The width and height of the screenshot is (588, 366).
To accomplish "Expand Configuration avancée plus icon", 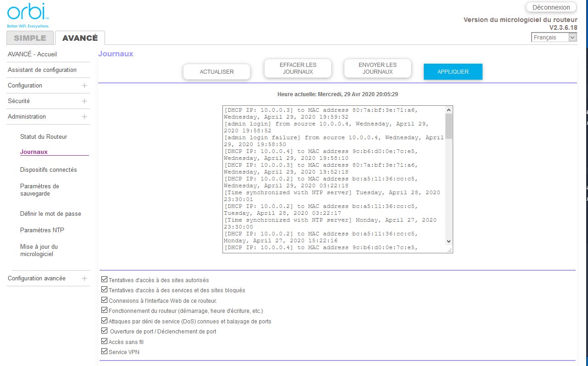I will (84, 279).
